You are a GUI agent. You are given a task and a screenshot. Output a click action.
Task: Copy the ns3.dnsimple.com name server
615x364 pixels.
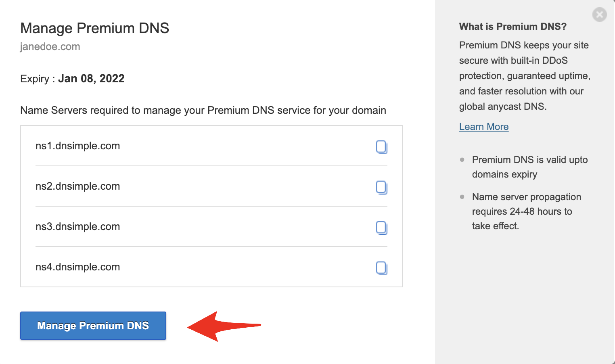pyautogui.click(x=381, y=228)
